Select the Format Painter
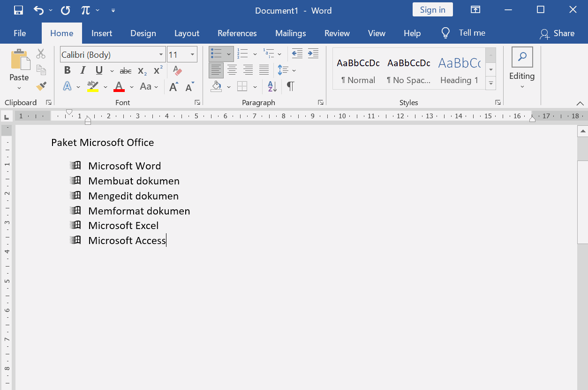Screen dimensions: 588x390 [x=41, y=86]
